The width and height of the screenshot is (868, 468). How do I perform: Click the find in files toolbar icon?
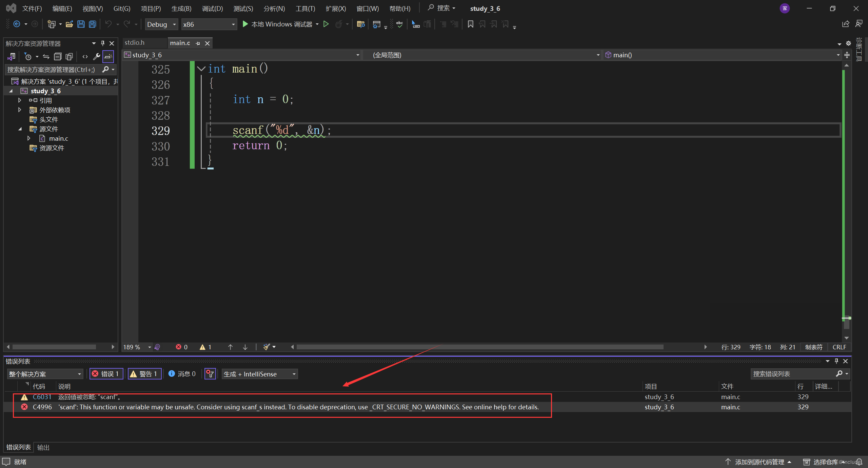[x=360, y=24]
